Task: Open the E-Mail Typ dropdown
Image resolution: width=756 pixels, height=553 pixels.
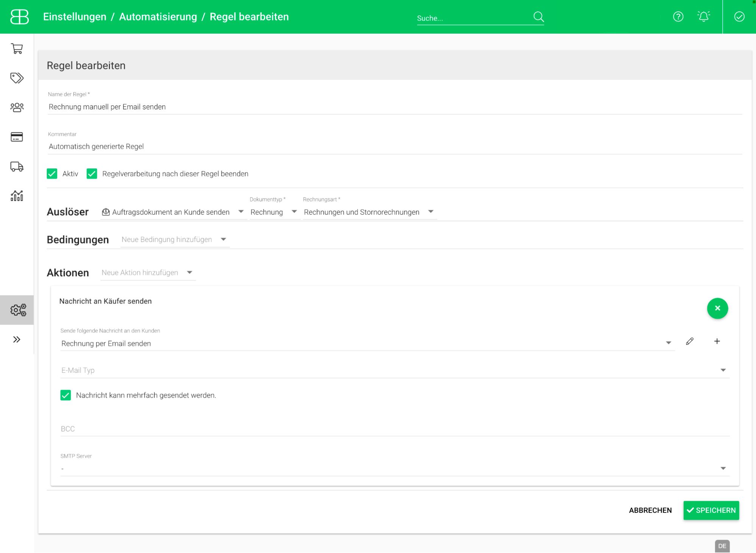Action: pyautogui.click(x=393, y=370)
